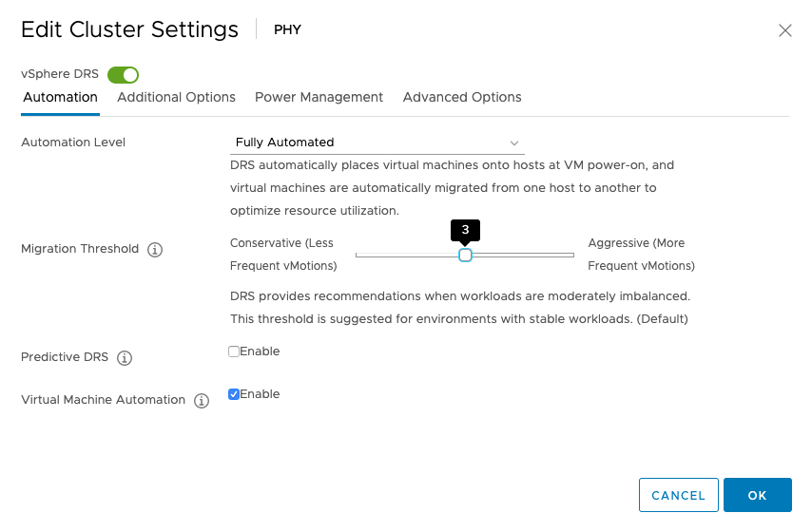Viewport: 812px width, 532px height.
Task: Open the Fully Automated level dropdown
Action: click(x=377, y=142)
